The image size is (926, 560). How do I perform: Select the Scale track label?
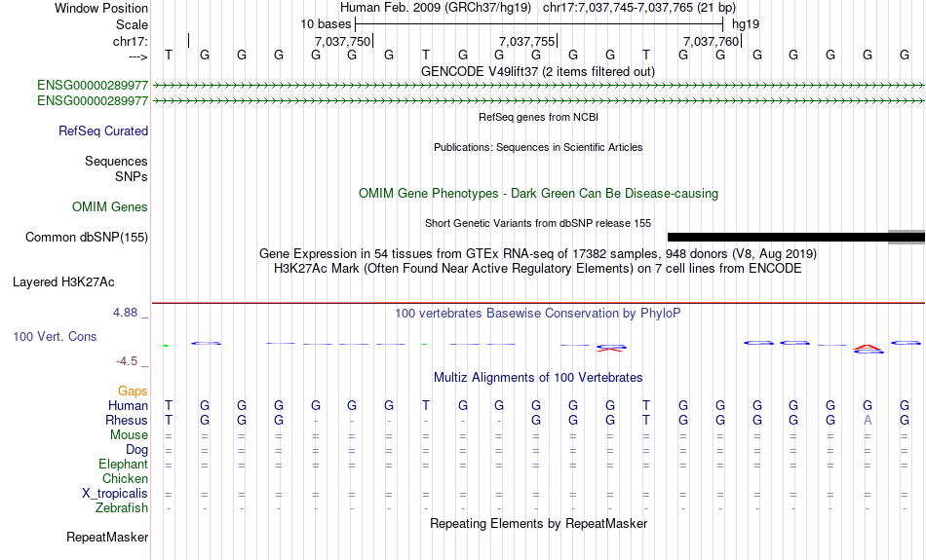pyautogui.click(x=132, y=24)
